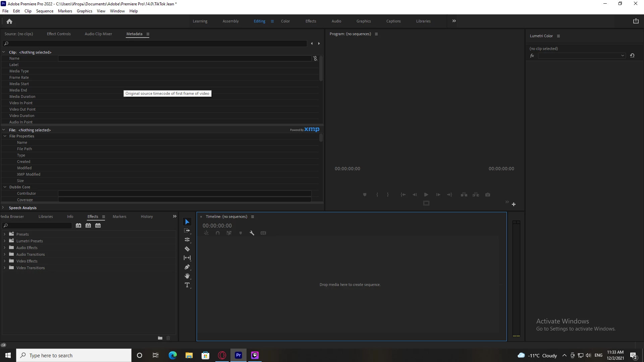Expand the Speech Analysis section
Viewport: 644px width, 362px height.
pyautogui.click(x=3, y=208)
